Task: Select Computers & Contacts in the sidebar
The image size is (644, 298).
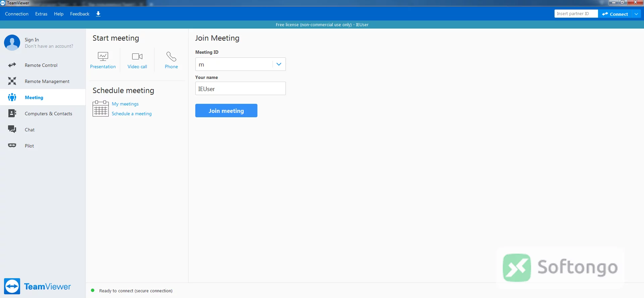Action: coord(43,113)
